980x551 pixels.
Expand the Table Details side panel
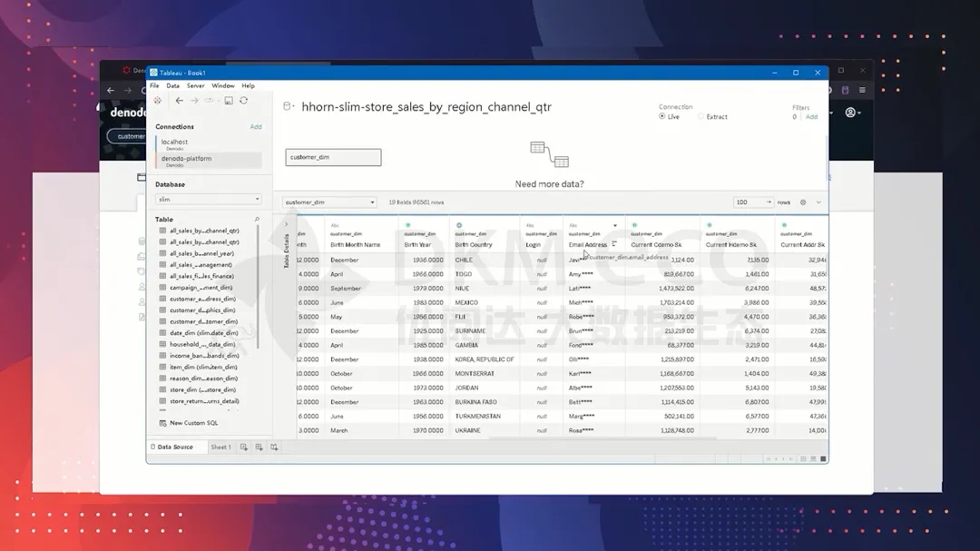[x=286, y=224]
